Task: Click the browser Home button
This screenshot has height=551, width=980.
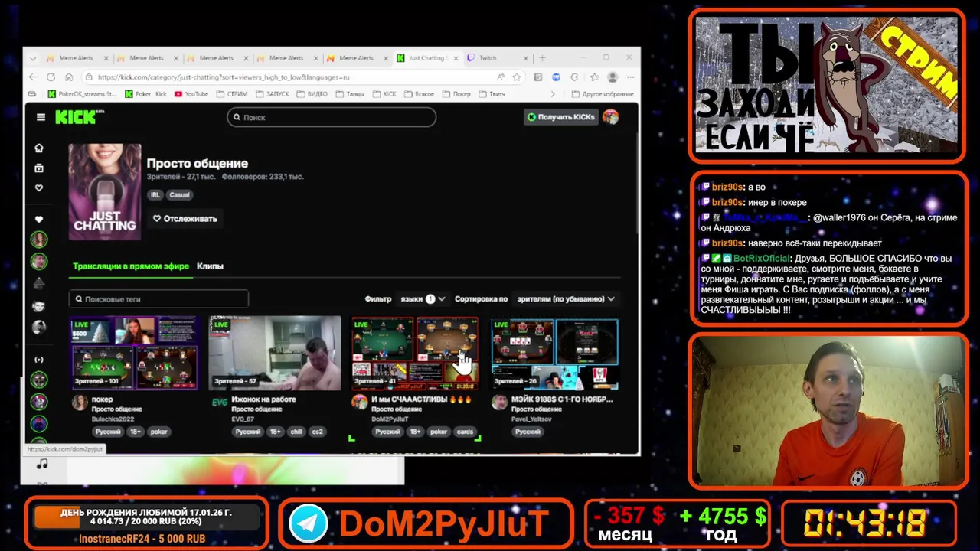Action: [x=69, y=77]
